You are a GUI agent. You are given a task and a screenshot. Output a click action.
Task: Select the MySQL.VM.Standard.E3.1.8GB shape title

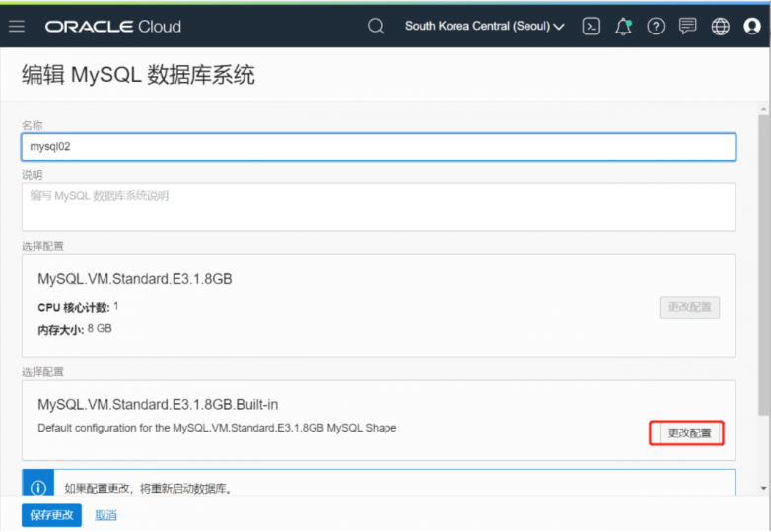[x=135, y=279]
